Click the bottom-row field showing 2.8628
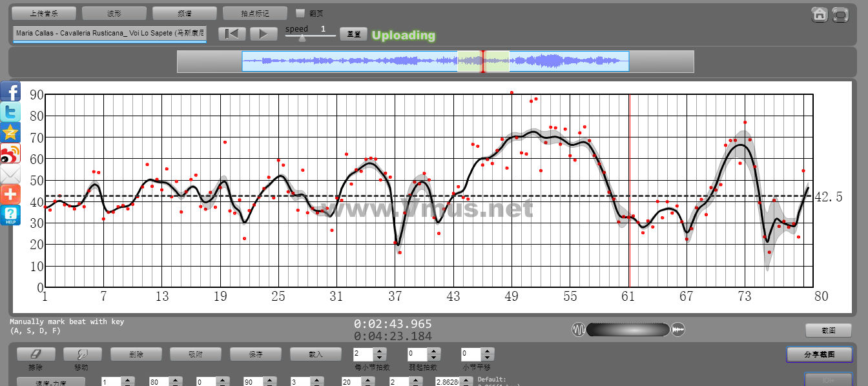 (x=446, y=381)
